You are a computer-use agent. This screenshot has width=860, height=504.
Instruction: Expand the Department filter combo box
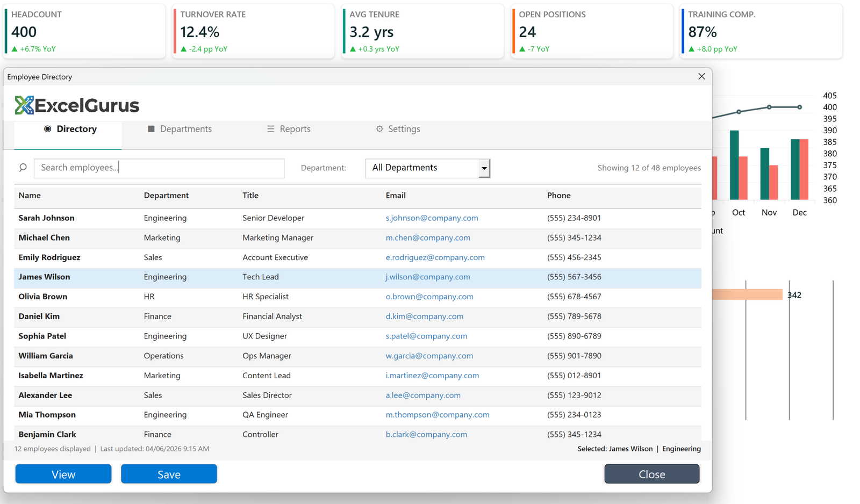pos(484,168)
